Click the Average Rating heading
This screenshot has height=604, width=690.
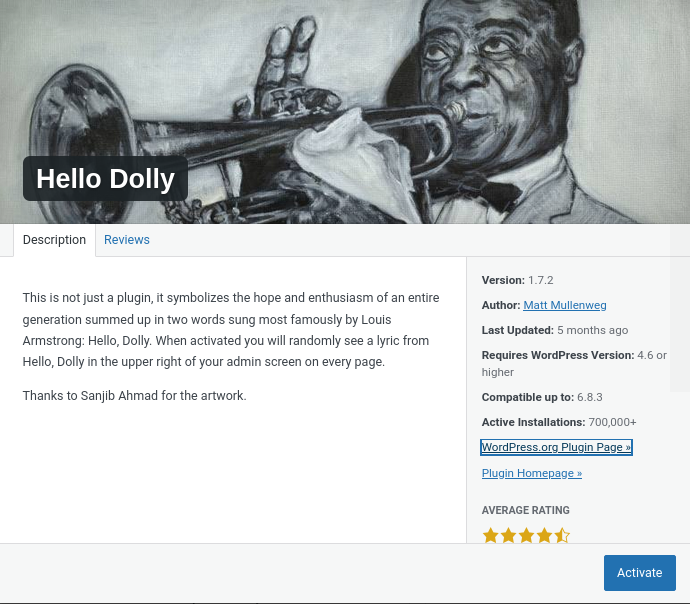tap(526, 510)
